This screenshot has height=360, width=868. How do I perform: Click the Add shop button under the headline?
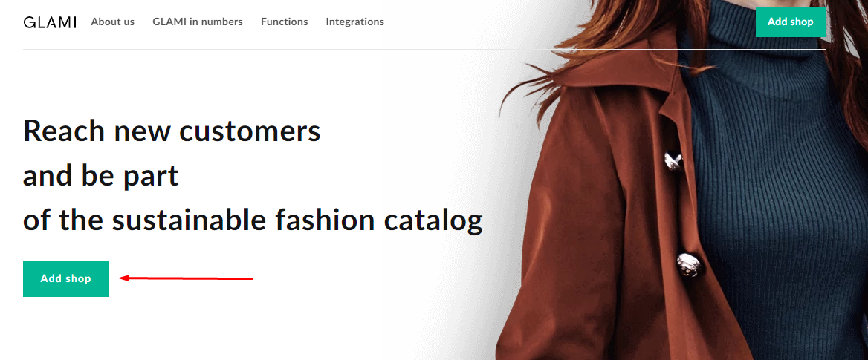(66, 278)
